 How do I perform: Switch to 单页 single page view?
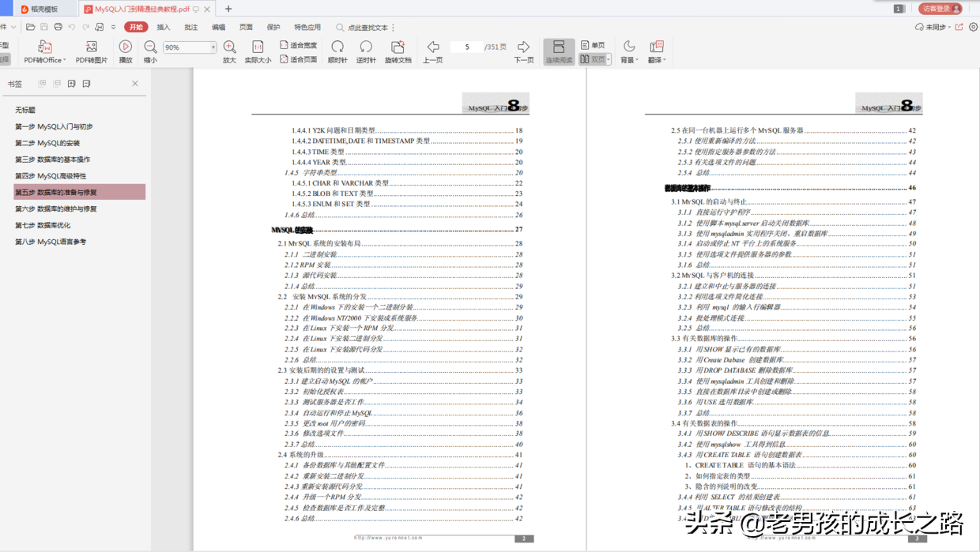[594, 45]
